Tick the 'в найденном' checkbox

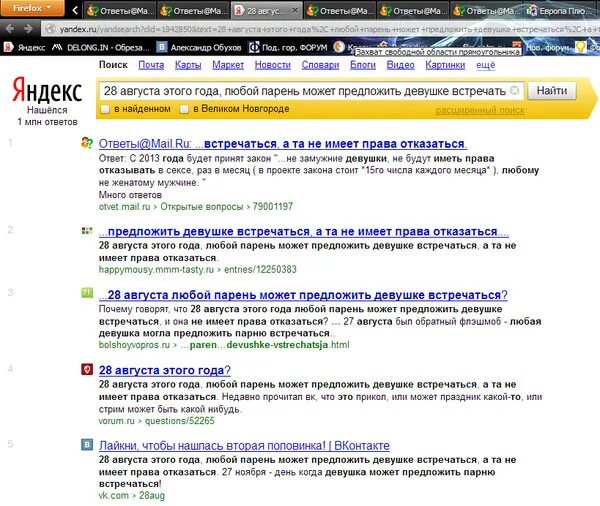pyautogui.click(x=105, y=109)
